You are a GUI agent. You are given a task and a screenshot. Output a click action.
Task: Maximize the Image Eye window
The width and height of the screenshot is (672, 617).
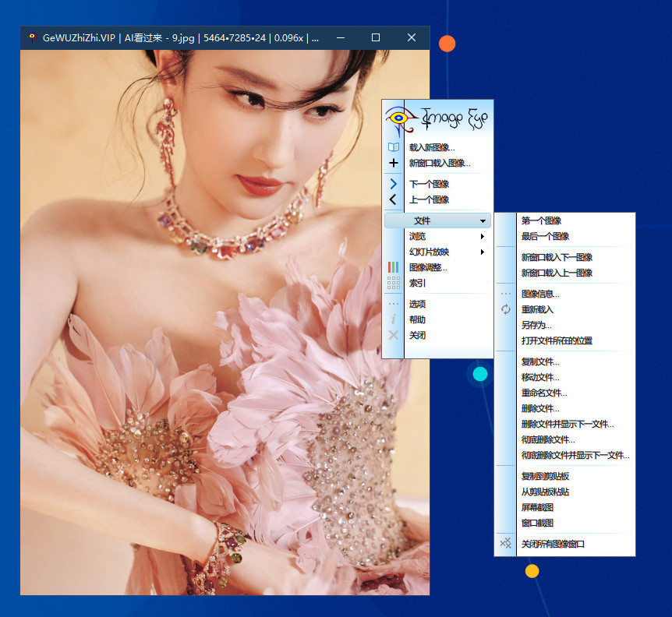[x=376, y=37]
